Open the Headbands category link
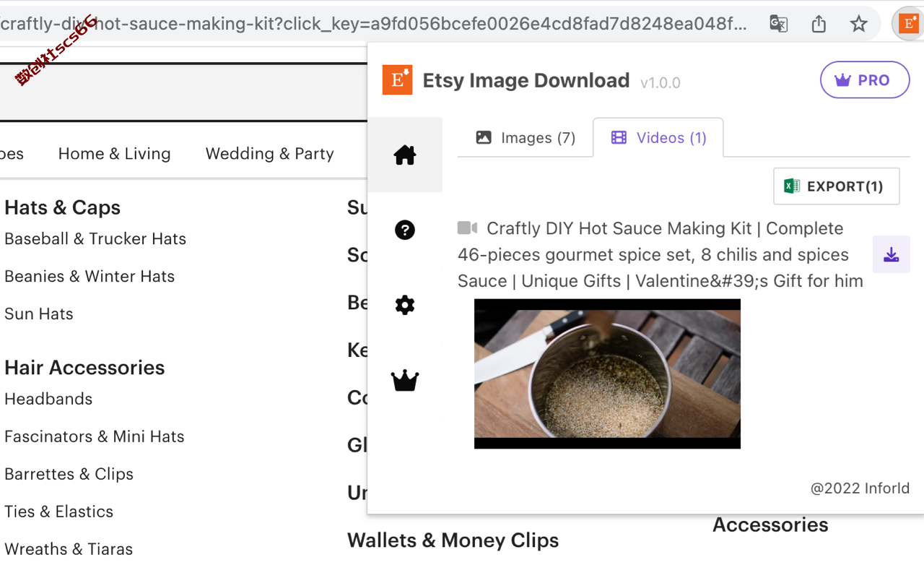Image resolution: width=924 pixels, height=578 pixels. click(x=48, y=399)
